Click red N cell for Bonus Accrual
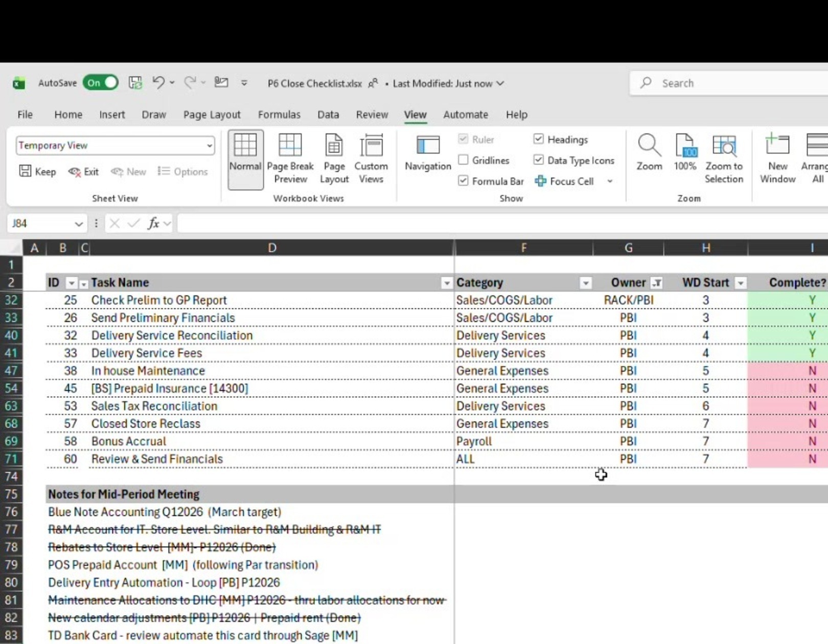Image resolution: width=828 pixels, height=644 pixels. 788,441
